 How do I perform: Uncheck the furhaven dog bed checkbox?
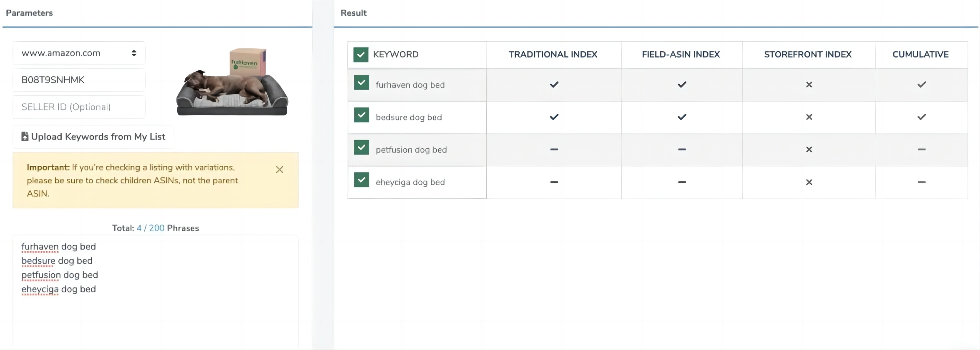click(362, 82)
